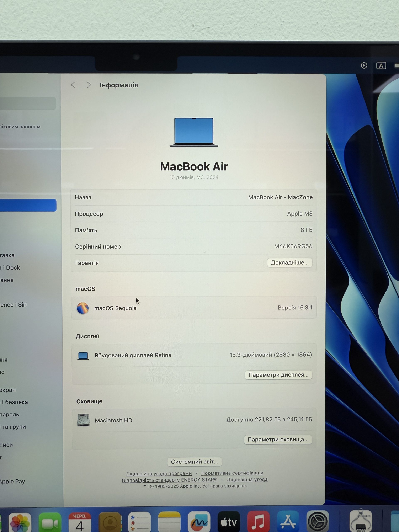The image size is (399, 532).
Task: Open Freeform from the Dock
Action: click(199, 522)
